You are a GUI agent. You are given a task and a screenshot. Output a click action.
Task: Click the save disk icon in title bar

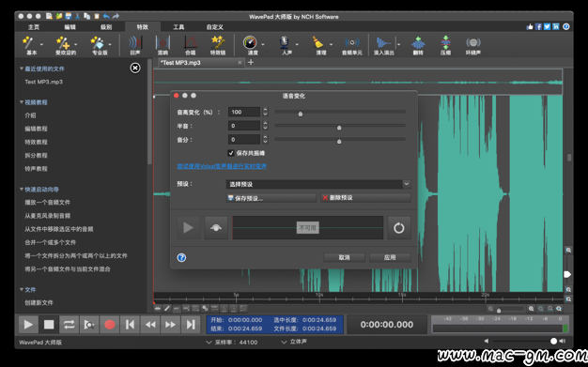69,16
